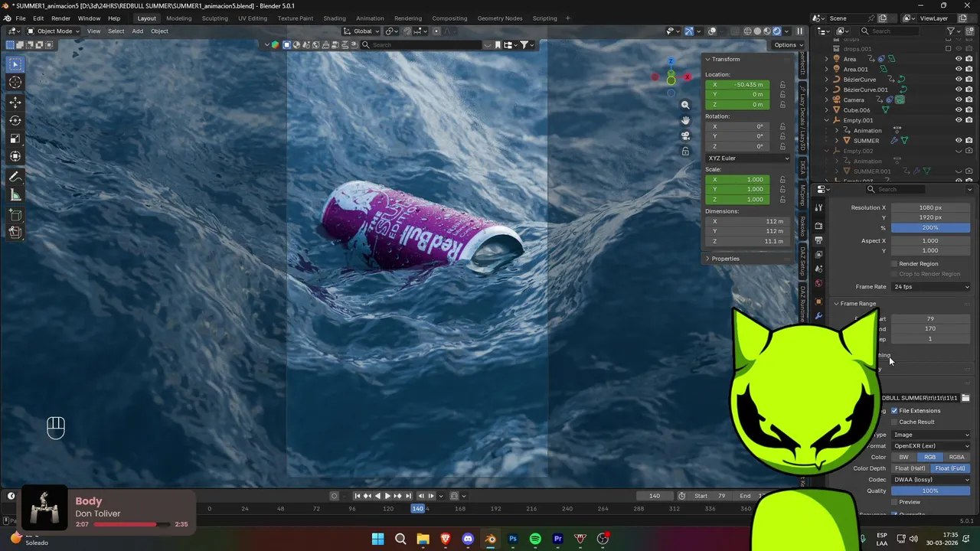Select the Scale tool
Viewport: 980px width, 551px height.
point(15,139)
